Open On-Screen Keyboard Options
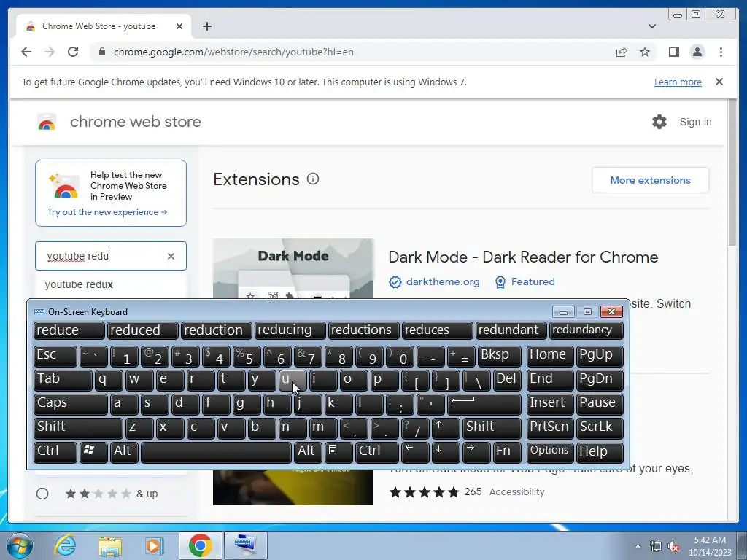747x560 pixels. [550, 452]
